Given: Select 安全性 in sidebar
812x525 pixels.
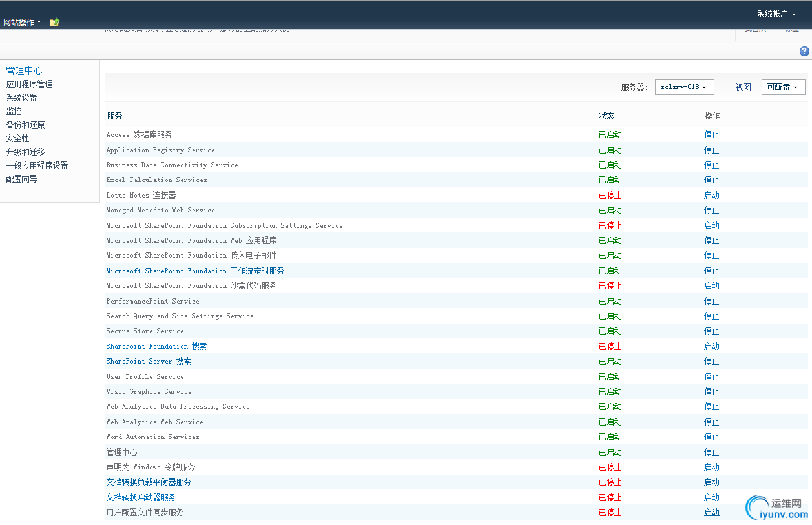Looking at the screenshot, I should (x=18, y=138).
